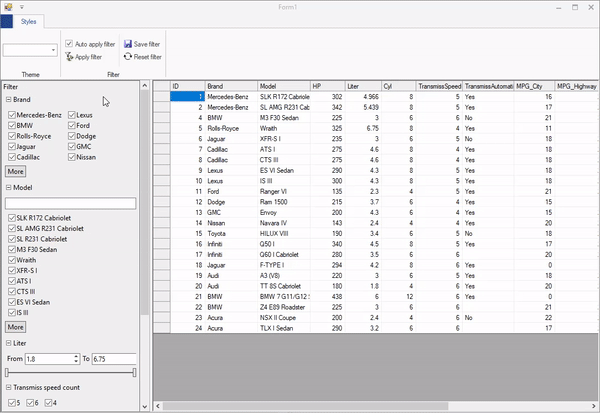Click the Form1 app icon in title bar
This screenshot has width=600, height=413.
click(x=8, y=6)
